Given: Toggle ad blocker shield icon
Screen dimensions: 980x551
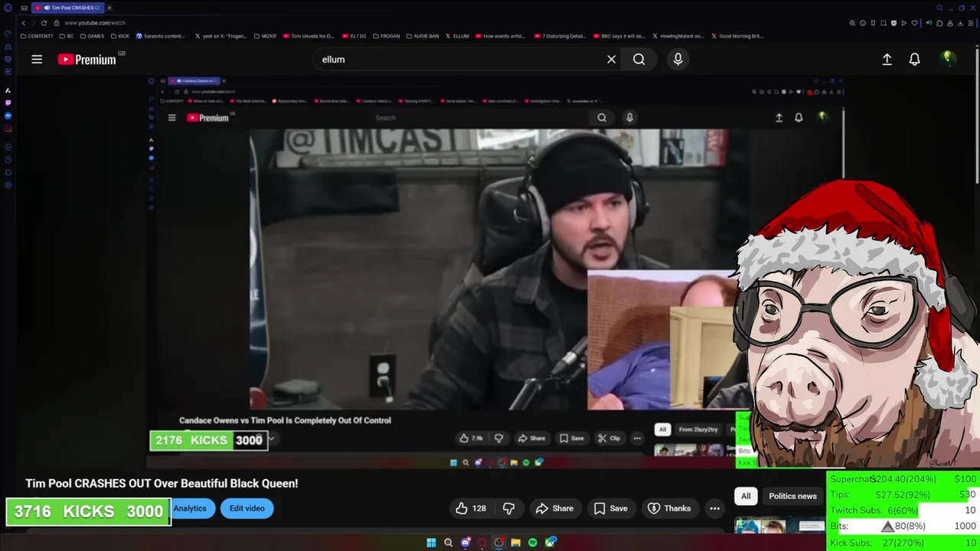Looking at the screenshot, I should [893, 23].
